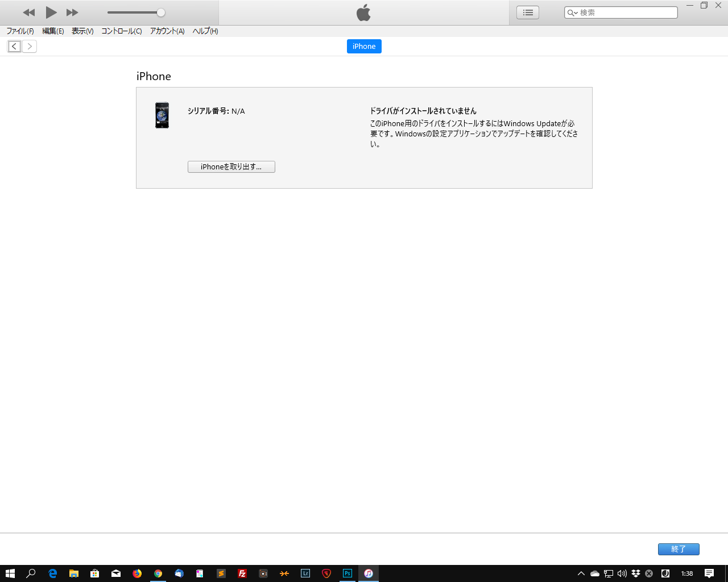Click the シリアル番号: N/A text
Viewport: 728px width, 582px height.
click(x=216, y=111)
